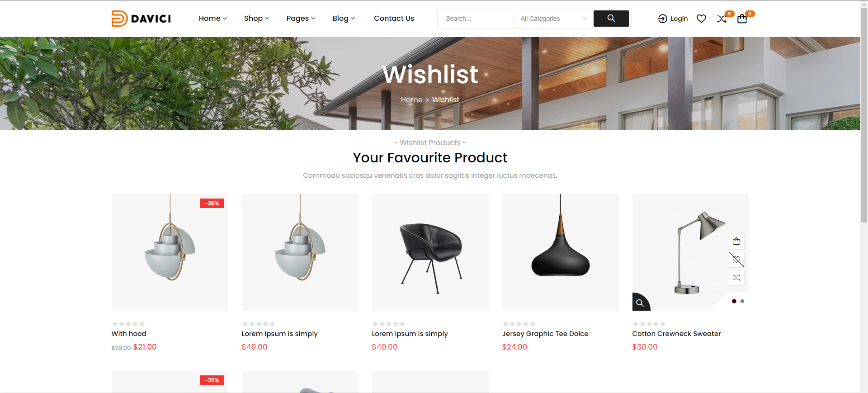Go to Contact Us page
868x393 pixels.
pyautogui.click(x=394, y=19)
